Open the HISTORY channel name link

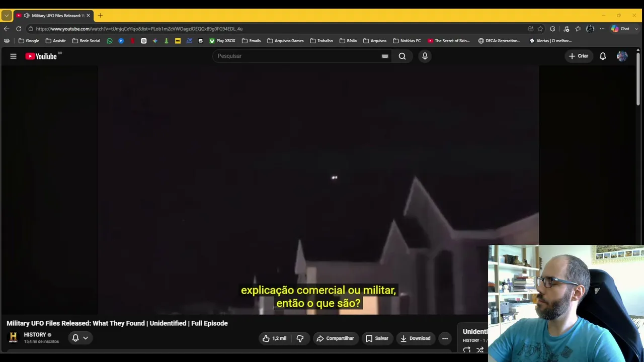tap(35, 335)
